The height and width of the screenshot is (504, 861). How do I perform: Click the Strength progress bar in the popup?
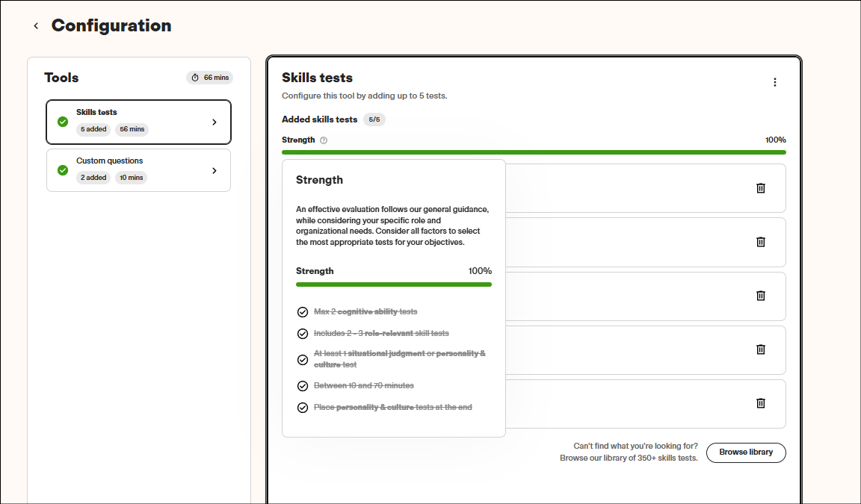pyautogui.click(x=393, y=284)
